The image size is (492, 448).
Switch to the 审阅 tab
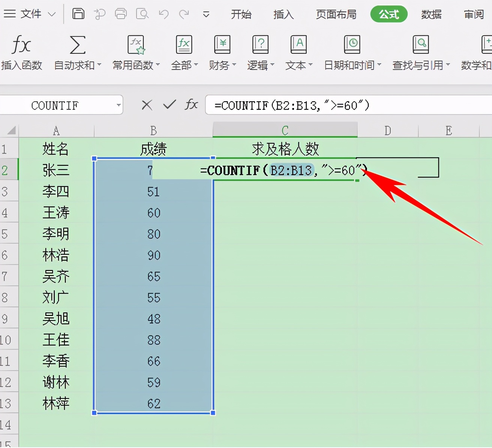tap(474, 14)
